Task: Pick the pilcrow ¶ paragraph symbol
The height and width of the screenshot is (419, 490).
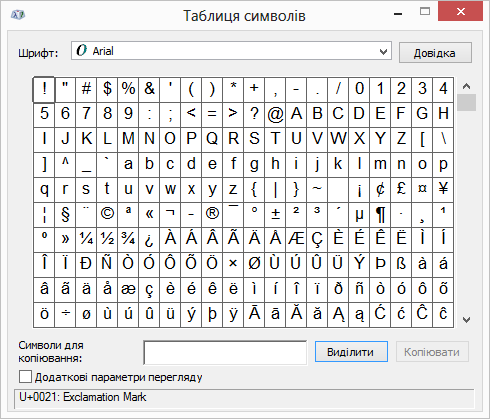Action: pyautogui.click(x=380, y=213)
